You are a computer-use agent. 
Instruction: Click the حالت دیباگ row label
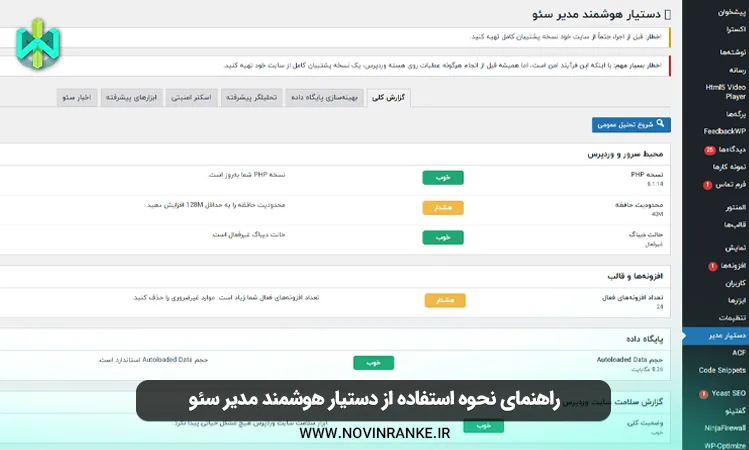646,235
